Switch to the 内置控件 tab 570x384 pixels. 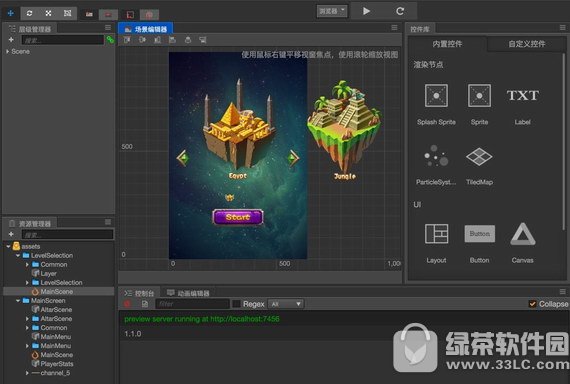(x=447, y=44)
